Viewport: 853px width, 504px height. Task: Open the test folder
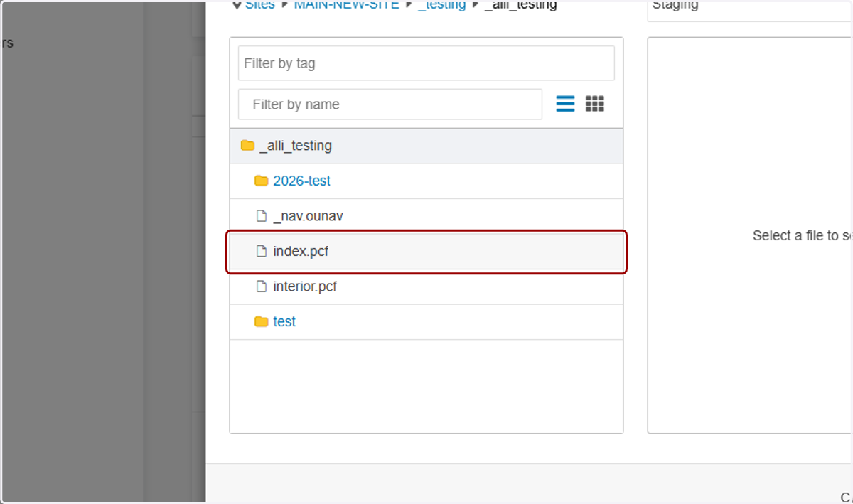click(x=284, y=321)
